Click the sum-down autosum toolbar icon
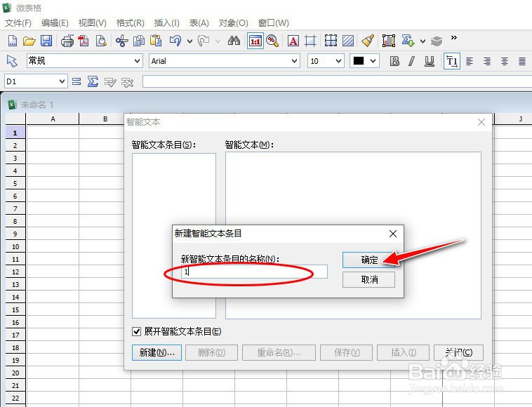532x407 pixels. 408,41
